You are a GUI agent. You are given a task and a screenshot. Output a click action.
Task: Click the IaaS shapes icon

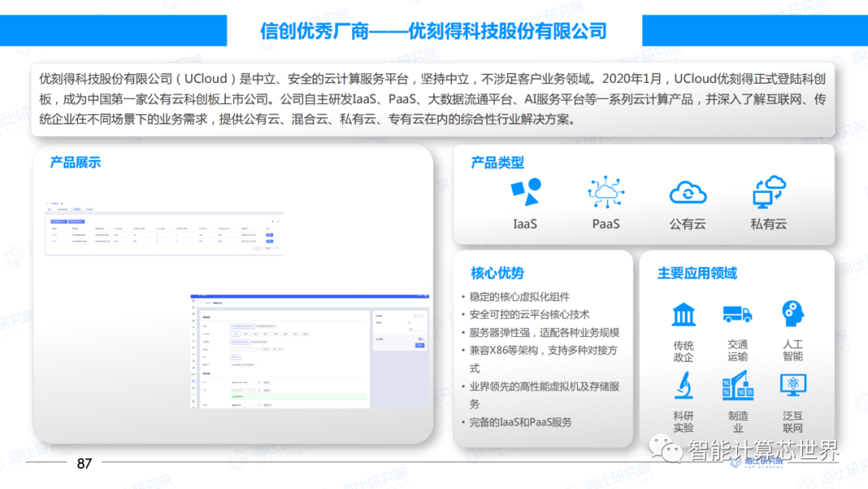point(526,192)
